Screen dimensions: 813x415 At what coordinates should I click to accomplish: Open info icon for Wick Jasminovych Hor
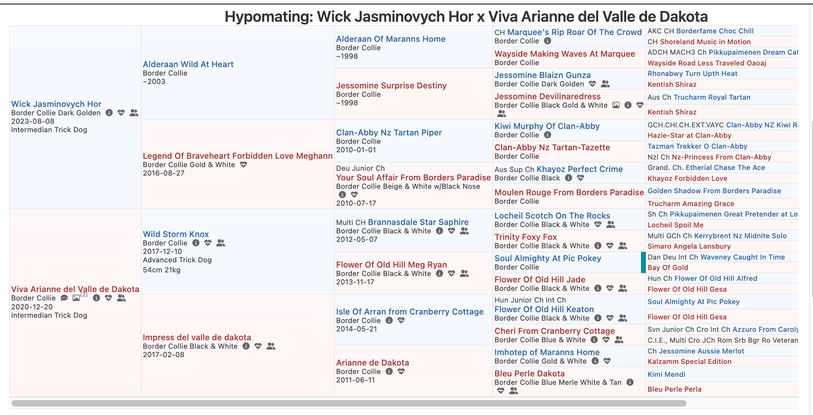(x=109, y=113)
